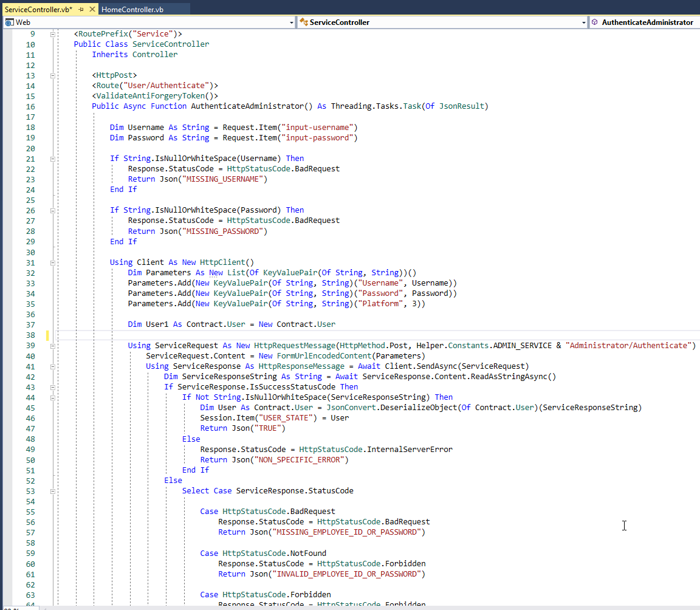Collapse the Username If block at line 21
The image size is (700, 610).
[x=53, y=159]
